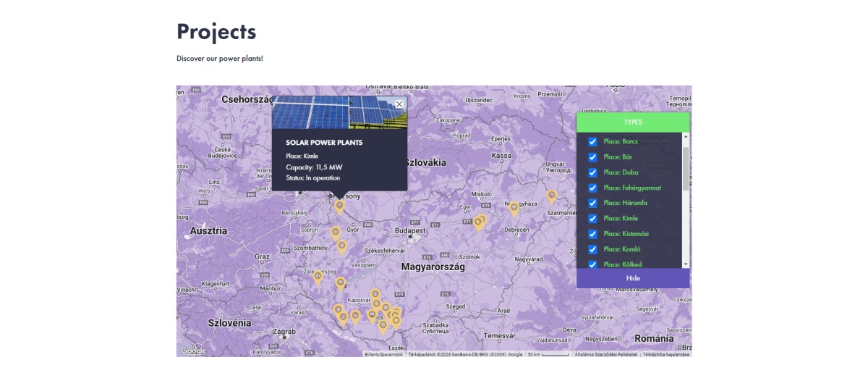Open the map marker at Zalaegerszeg
The width and height of the screenshot is (868, 386).
(x=318, y=276)
